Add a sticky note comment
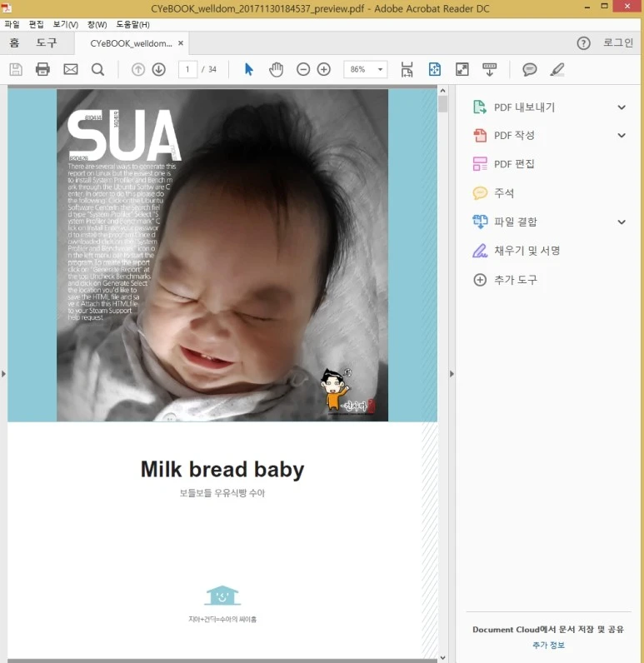The width and height of the screenshot is (644, 663). point(529,69)
